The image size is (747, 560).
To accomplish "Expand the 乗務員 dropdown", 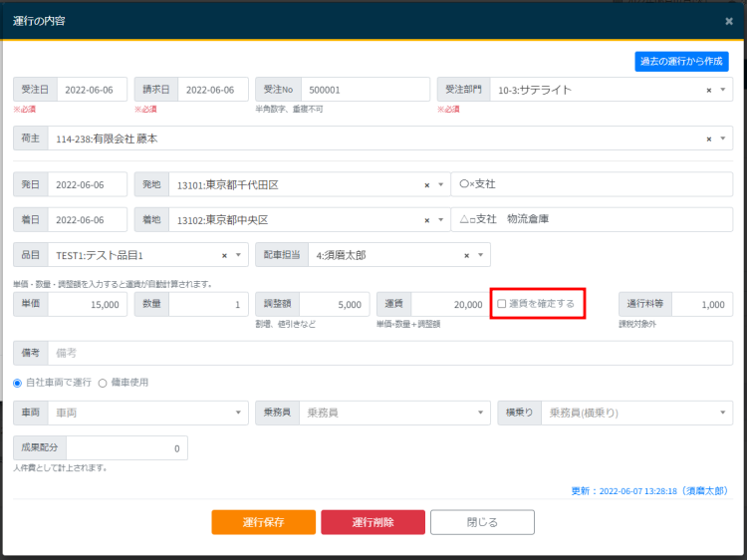I will click(x=395, y=413).
